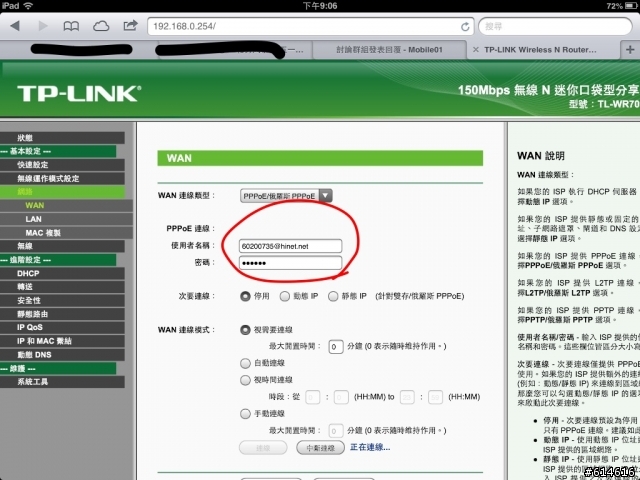The height and width of the screenshot is (480, 640).
Task: Open a new tab with plus button
Action: tap(630, 49)
